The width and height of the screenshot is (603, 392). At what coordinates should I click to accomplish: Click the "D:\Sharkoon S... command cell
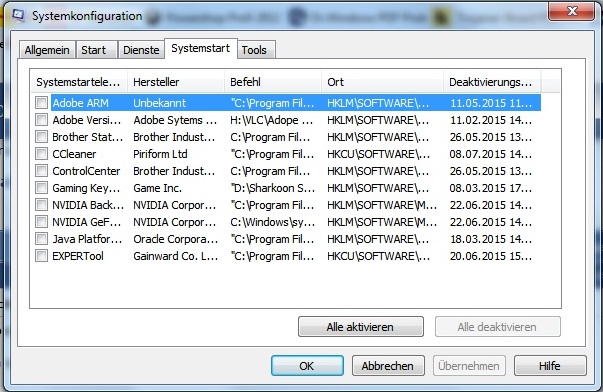[x=273, y=188]
